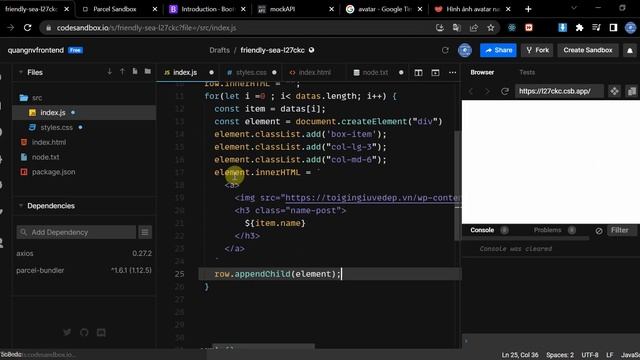The image size is (640, 360).
Task: Click the install app icon in address bar
Action: [x=440, y=28]
